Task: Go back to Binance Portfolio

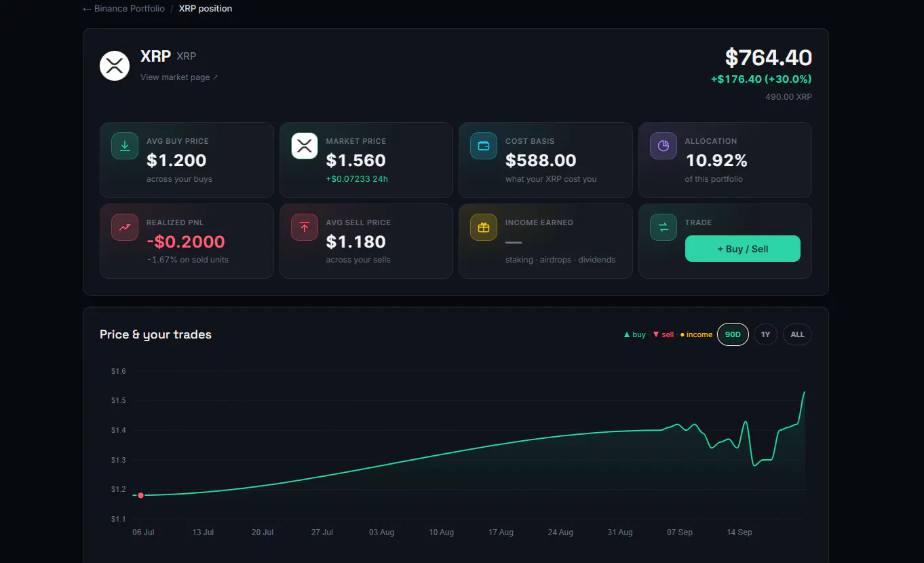Action: click(123, 9)
